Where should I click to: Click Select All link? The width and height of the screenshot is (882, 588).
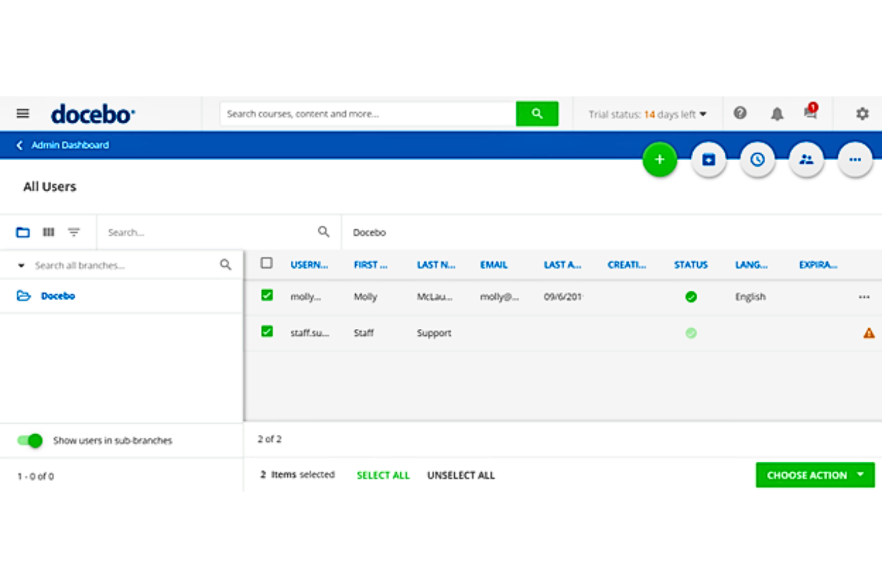pos(383,475)
